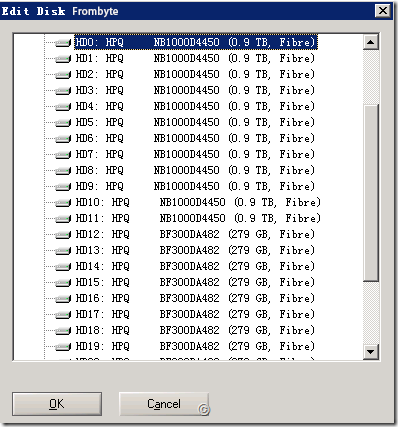Choose HD2 HPQ 0.9 TB disk
Screen dimensions: 398x427
(x=195, y=74)
